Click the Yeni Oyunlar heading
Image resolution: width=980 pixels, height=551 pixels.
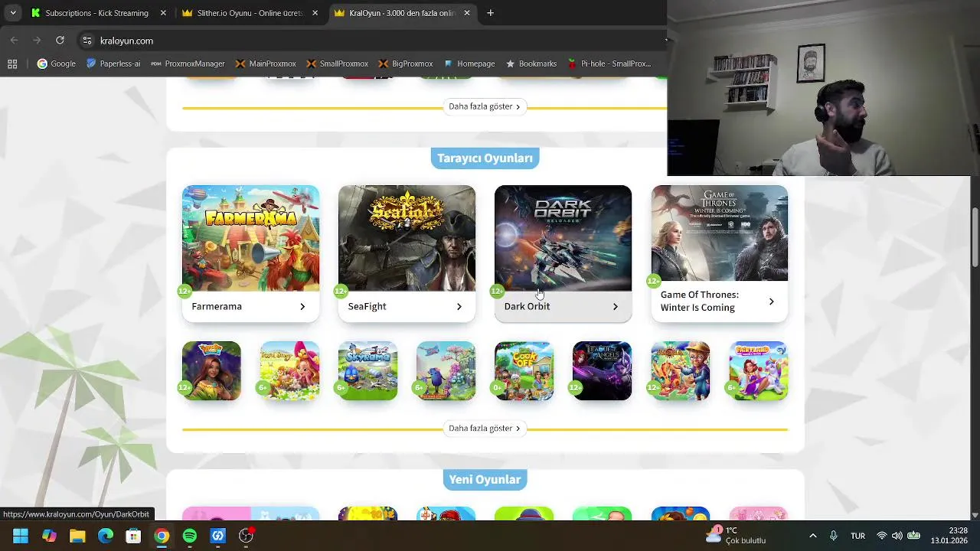pos(485,480)
